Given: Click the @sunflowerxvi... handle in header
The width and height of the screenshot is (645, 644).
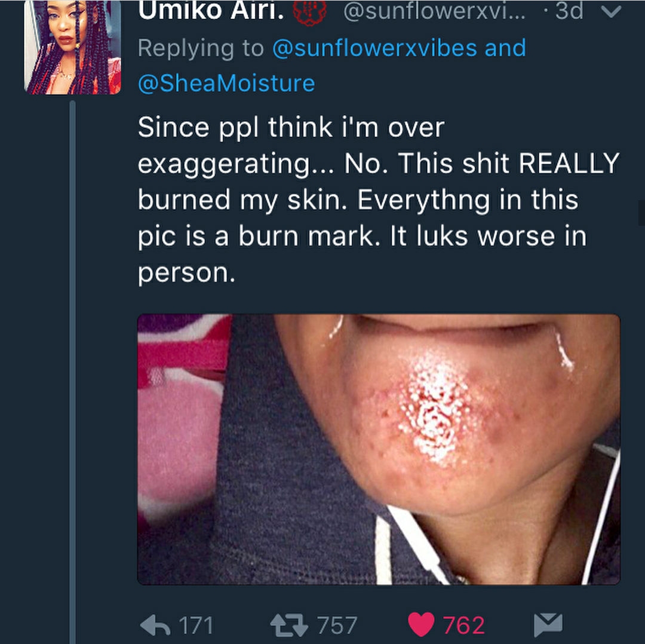Looking at the screenshot, I should 434,11.
